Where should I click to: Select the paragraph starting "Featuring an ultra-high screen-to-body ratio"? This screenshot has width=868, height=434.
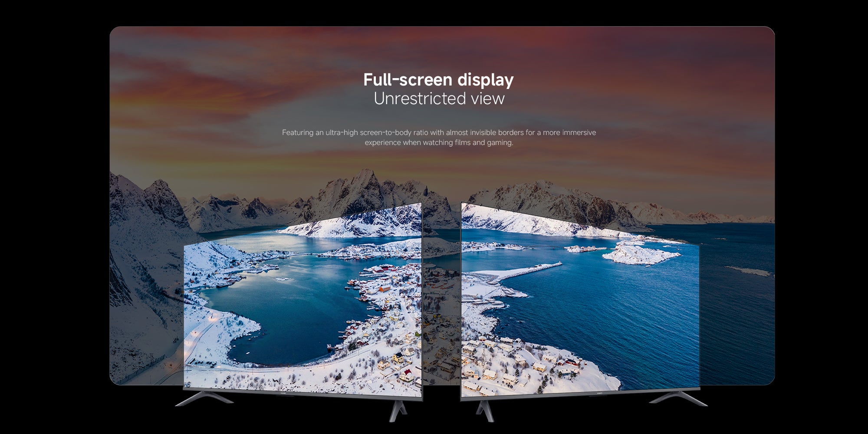point(439,137)
